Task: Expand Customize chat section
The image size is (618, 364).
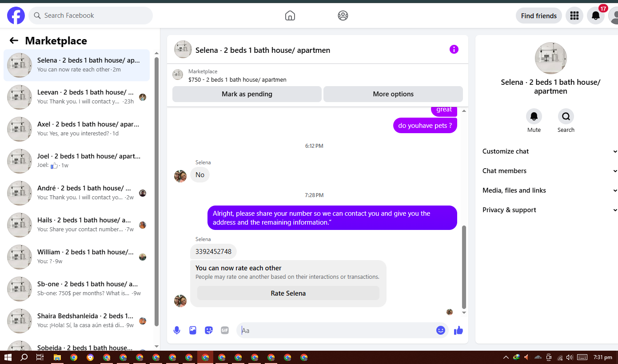Action: (549, 151)
